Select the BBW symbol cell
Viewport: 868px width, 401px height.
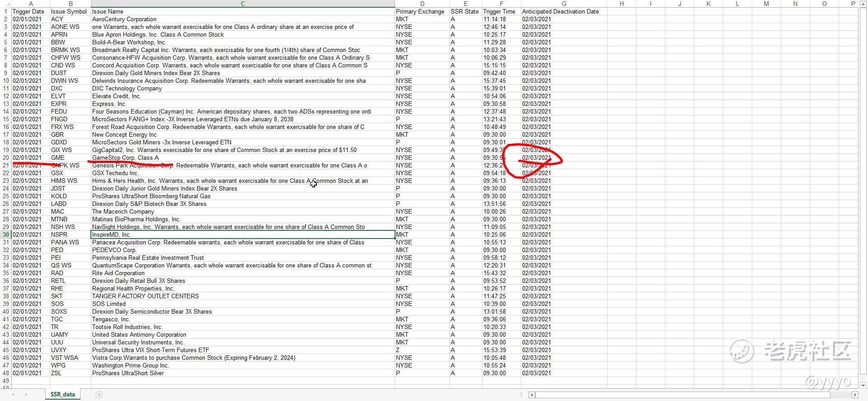[71, 42]
